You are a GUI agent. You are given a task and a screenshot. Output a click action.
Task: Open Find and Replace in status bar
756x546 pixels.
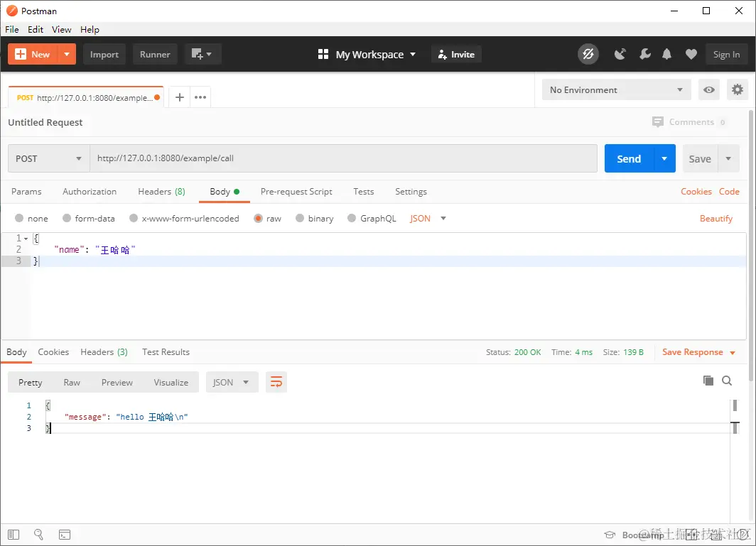pyautogui.click(x=38, y=535)
